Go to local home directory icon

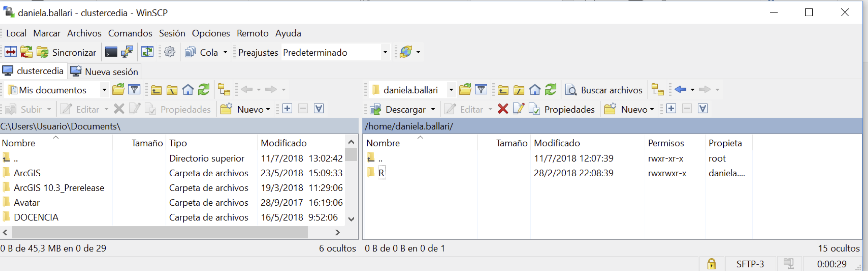click(x=188, y=90)
